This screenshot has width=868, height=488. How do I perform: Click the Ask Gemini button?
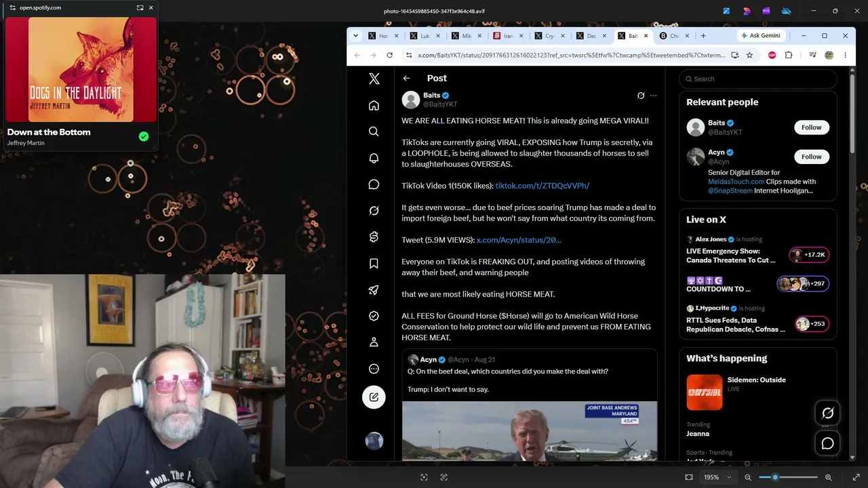[759, 35]
